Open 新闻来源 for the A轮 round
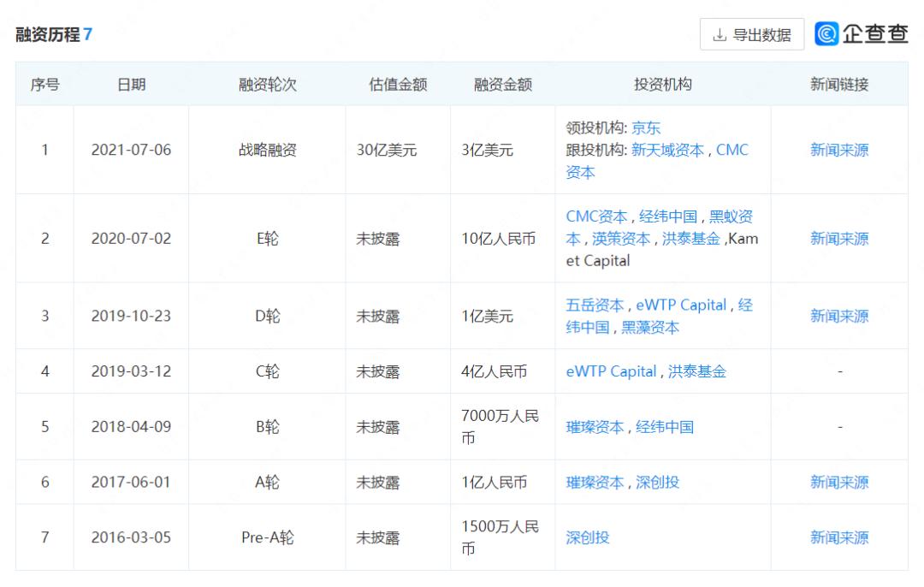 [839, 482]
